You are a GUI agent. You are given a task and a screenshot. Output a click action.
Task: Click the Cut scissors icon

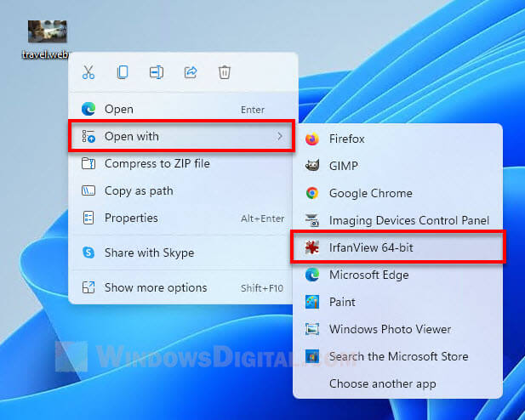(x=88, y=72)
